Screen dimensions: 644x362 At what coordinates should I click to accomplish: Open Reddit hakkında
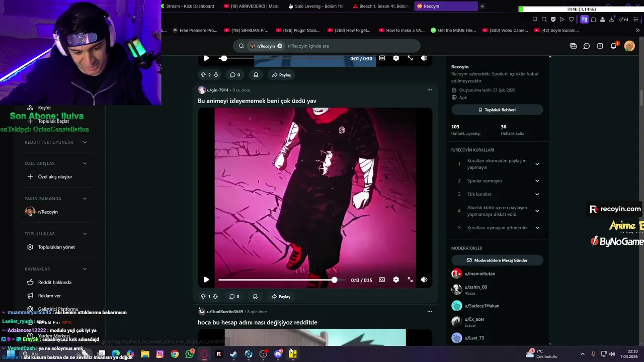[54, 282]
